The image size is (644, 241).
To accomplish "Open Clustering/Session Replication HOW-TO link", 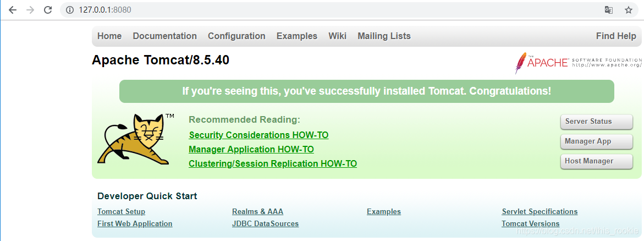I will coord(273,163).
